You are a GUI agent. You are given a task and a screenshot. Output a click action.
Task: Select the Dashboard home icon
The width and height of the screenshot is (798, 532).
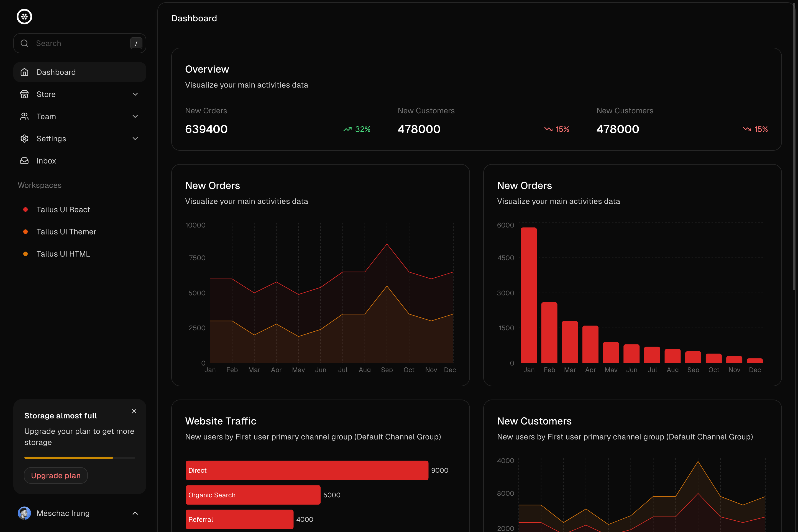pyautogui.click(x=24, y=72)
